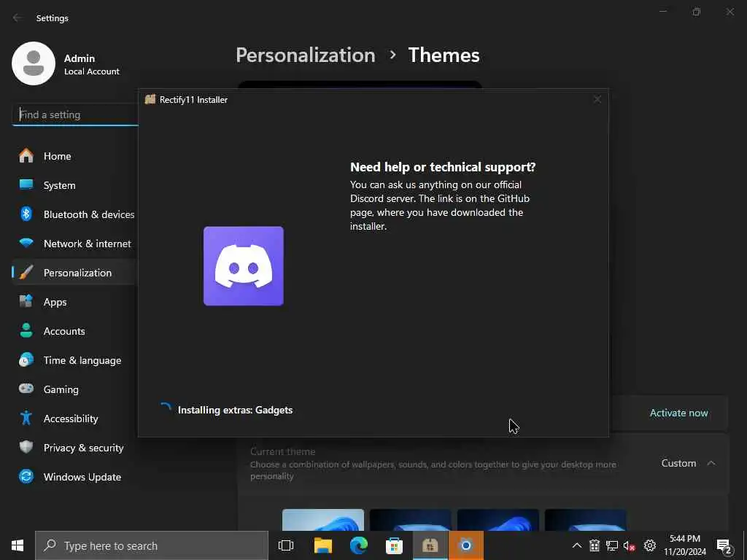This screenshot has width=747, height=560.
Task: Select the second dark theme thumbnail
Action: pos(410,520)
